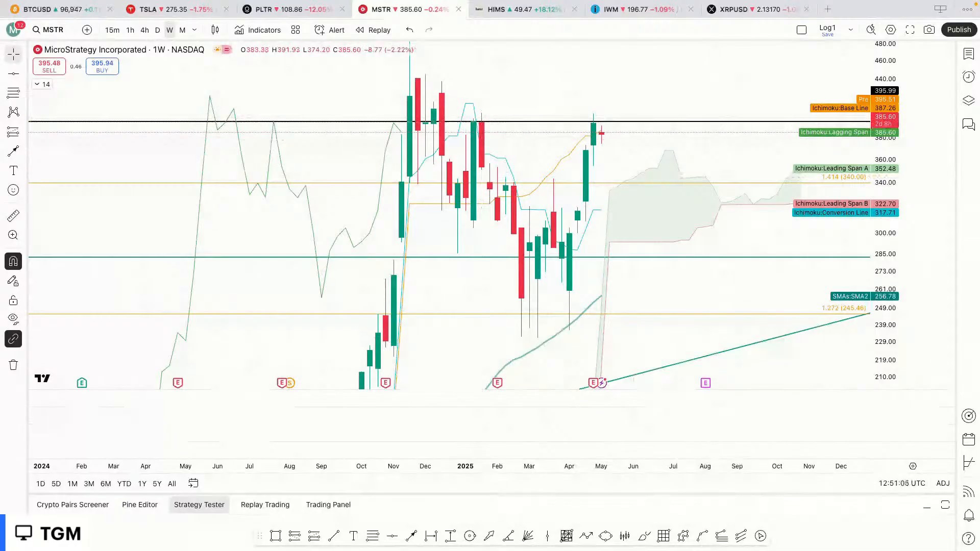Open the Zoom In tool

pos(13,235)
